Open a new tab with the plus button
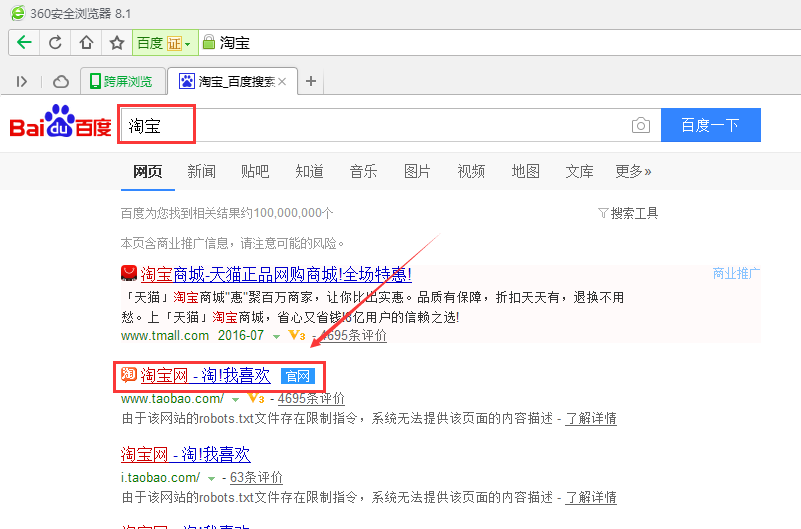This screenshot has height=529, width=801. [311, 81]
